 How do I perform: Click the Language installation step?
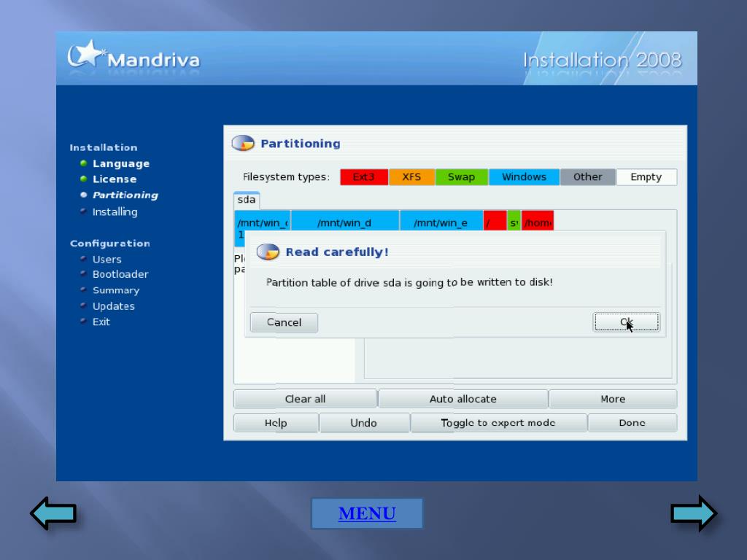click(x=121, y=164)
